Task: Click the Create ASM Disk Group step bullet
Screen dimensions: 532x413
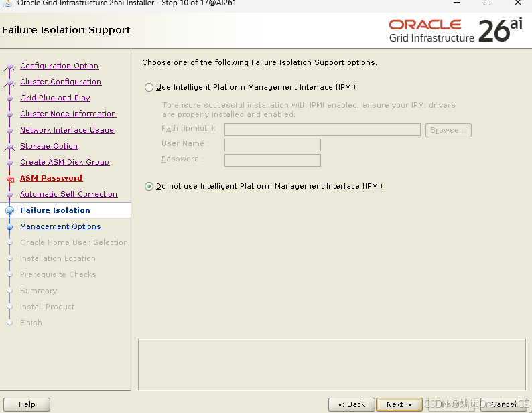Action: pos(10,163)
